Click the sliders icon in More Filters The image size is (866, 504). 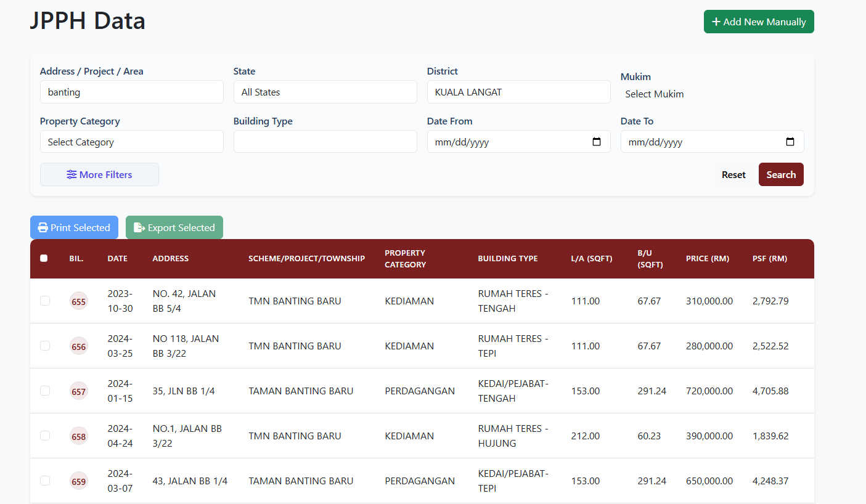point(72,174)
